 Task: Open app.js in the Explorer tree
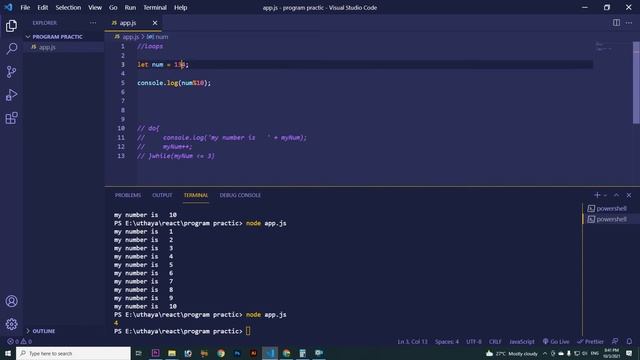47,47
